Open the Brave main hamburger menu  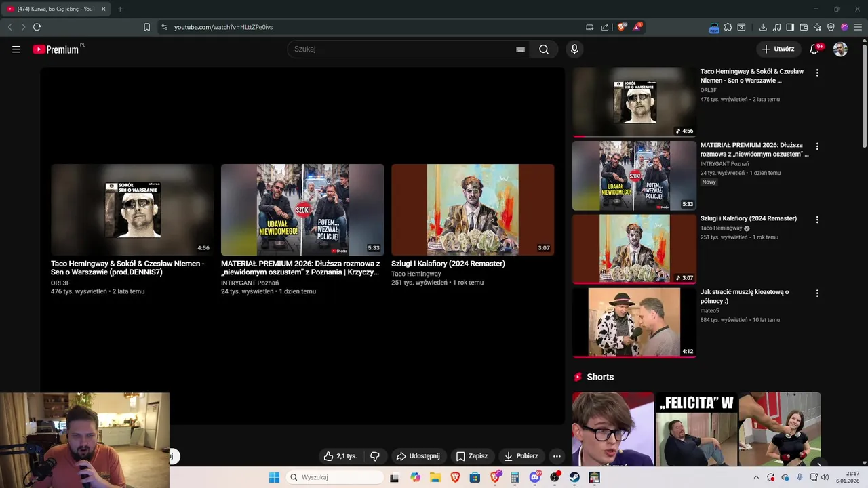click(859, 27)
